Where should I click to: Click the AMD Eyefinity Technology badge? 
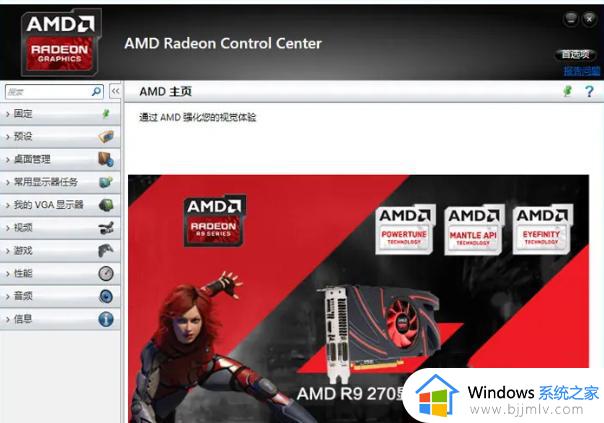542,230
